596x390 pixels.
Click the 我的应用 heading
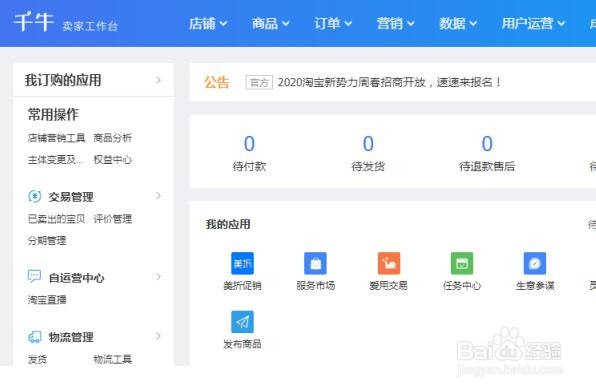click(228, 224)
